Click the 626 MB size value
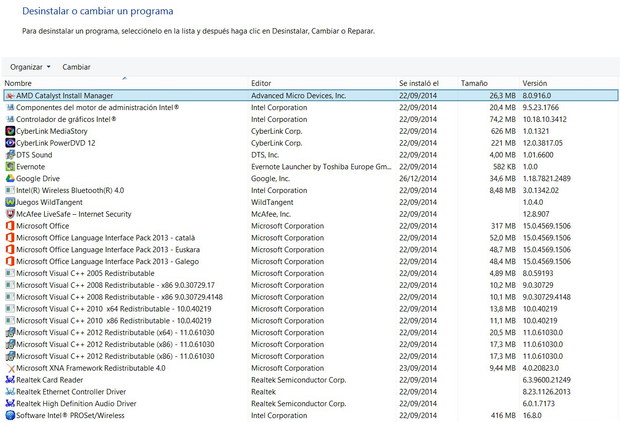Screen dimensions: 620x422 (x=503, y=131)
